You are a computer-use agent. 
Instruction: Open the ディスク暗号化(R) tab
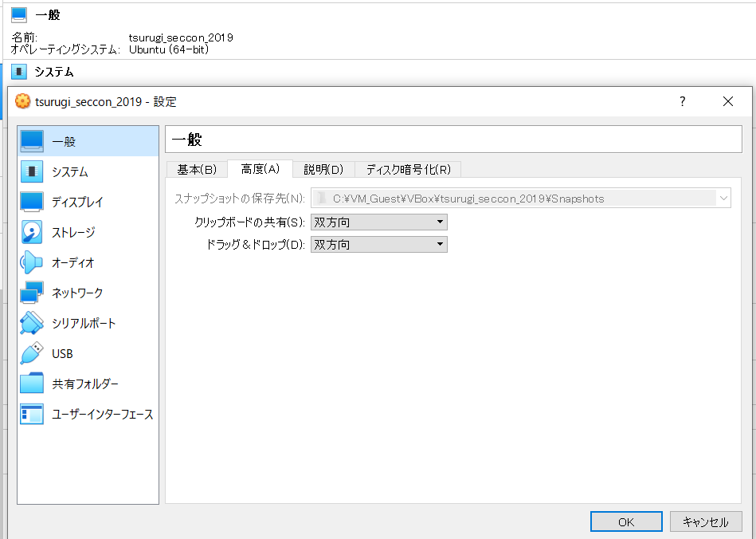[408, 170]
